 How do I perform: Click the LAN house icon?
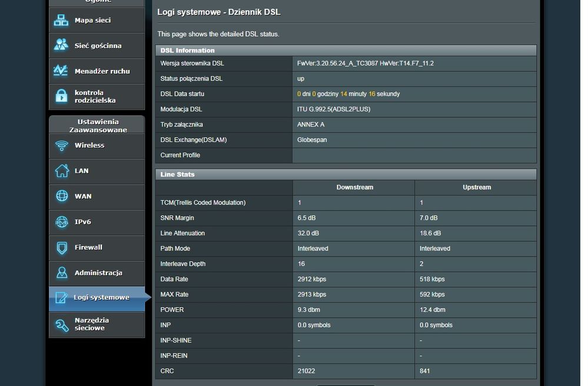[61, 171]
